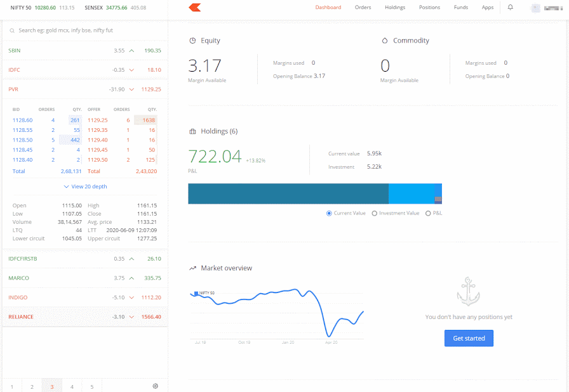Switch to marketwatch page 1
The width and height of the screenshot is (569, 392).
tap(12, 386)
